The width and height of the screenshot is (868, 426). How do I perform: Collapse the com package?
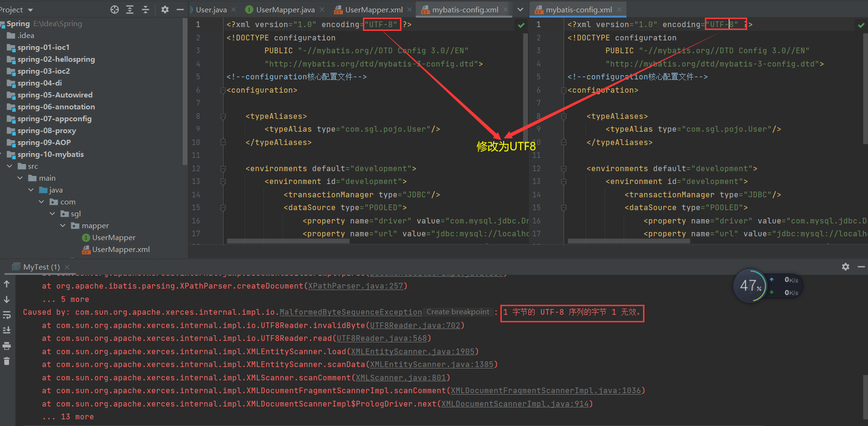(41, 202)
